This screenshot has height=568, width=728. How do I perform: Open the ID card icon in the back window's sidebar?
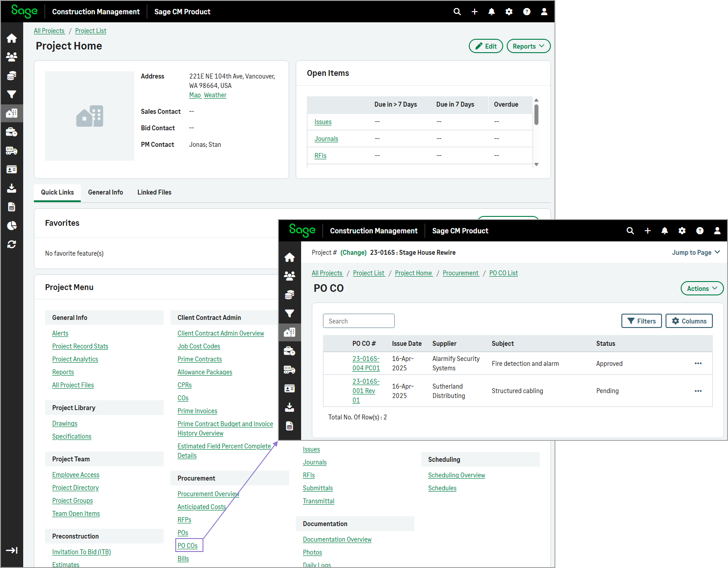[12, 170]
